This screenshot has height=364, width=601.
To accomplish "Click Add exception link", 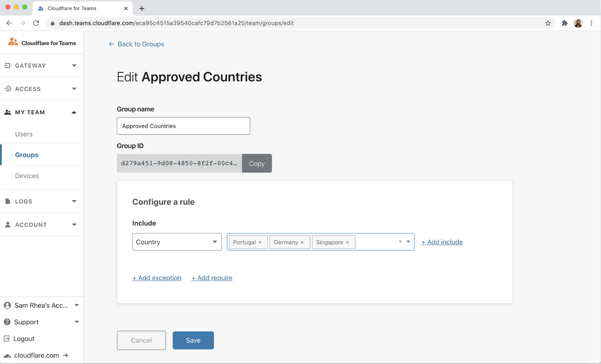I will click(157, 278).
